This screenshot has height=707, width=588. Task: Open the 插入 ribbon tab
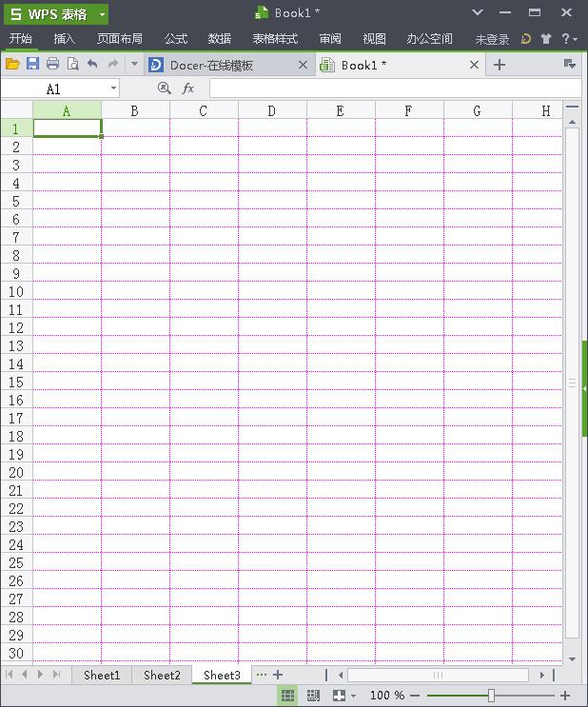(64, 39)
